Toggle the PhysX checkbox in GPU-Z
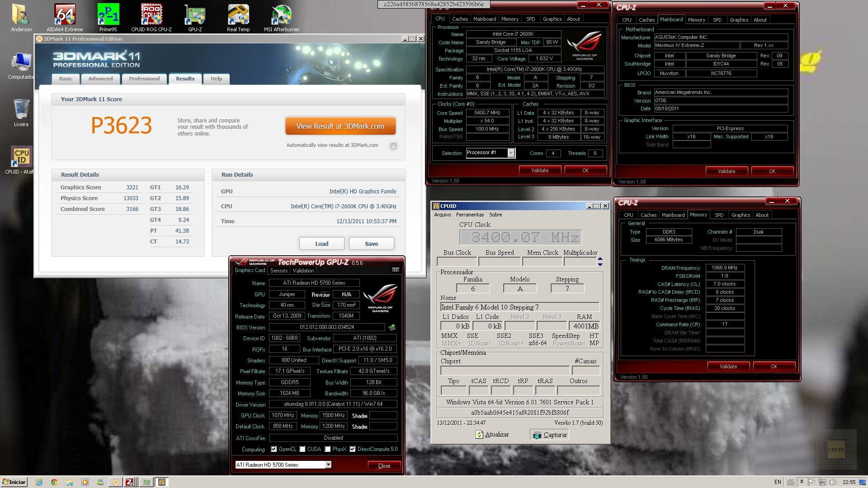Screen dimensions: 868x488 (x=327, y=449)
